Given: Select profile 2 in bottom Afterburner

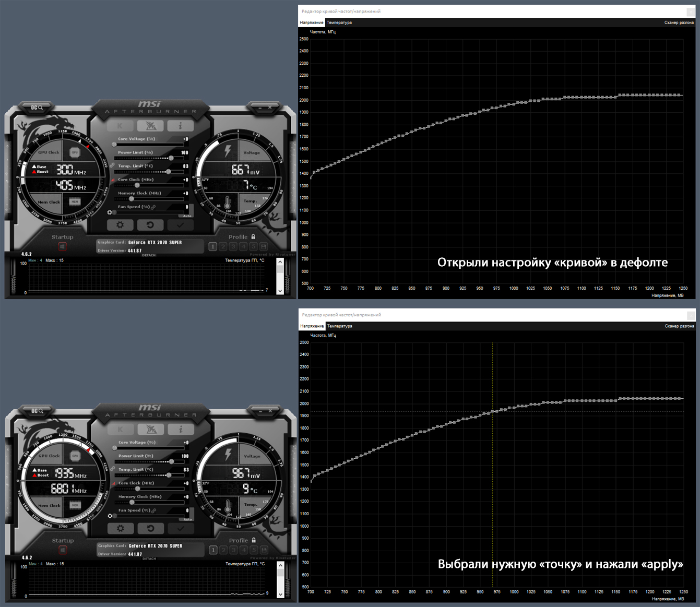Looking at the screenshot, I should click(223, 550).
